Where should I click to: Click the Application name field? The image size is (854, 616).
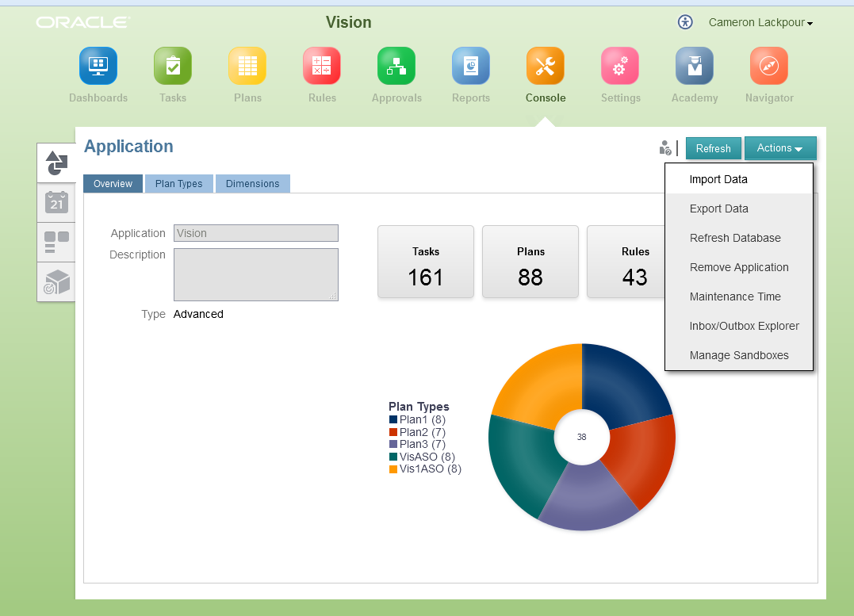coord(256,233)
